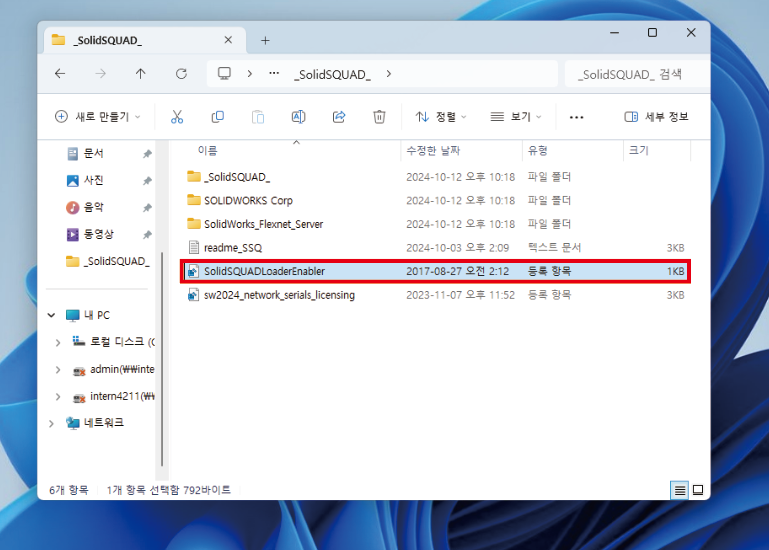Open the 새로 만들기 dropdown
The image size is (769, 550).
click(x=98, y=117)
